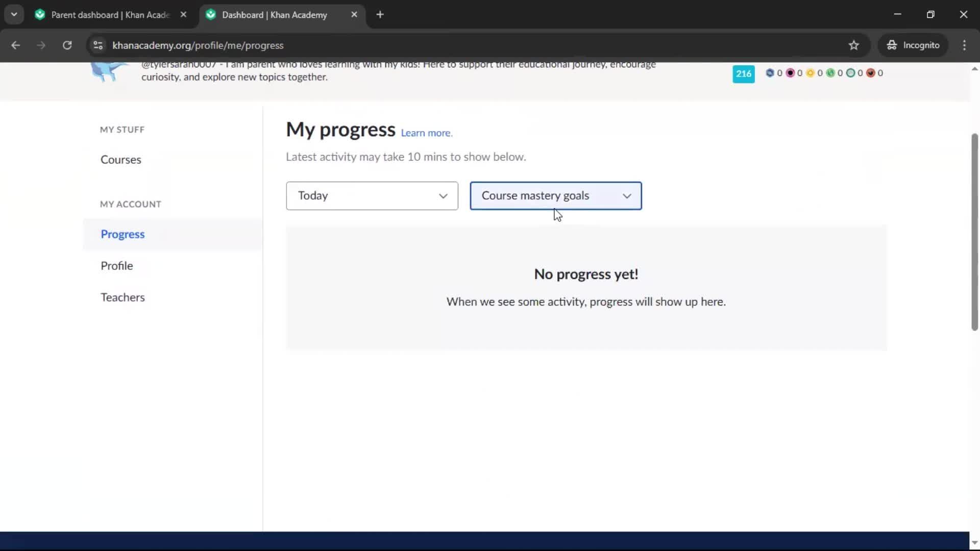980x551 pixels.
Task: Click 'Latest activity may take 10 mins' text
Action: 406,157
